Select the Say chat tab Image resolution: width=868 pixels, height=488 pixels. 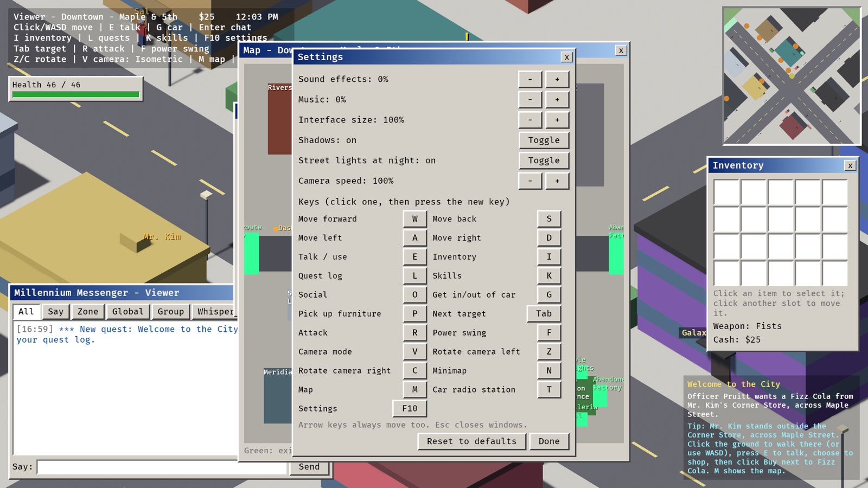pyautogui.click(x=55, y=312)
